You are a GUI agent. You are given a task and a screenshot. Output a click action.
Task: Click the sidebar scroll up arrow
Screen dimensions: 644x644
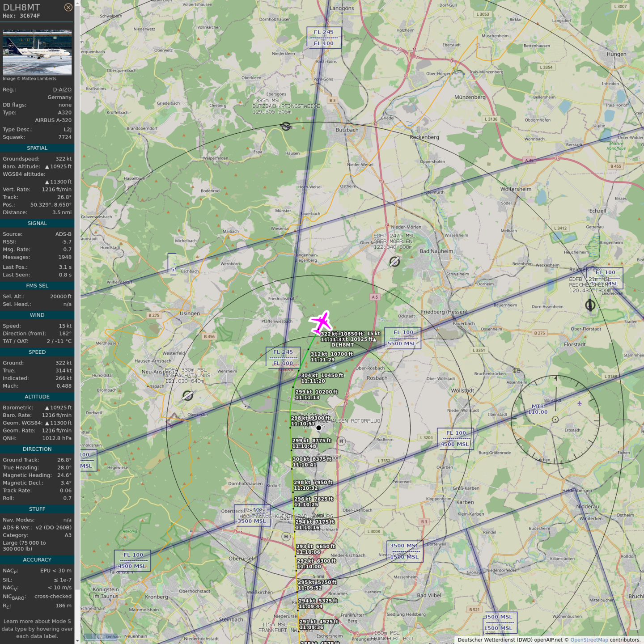point(77,3)
